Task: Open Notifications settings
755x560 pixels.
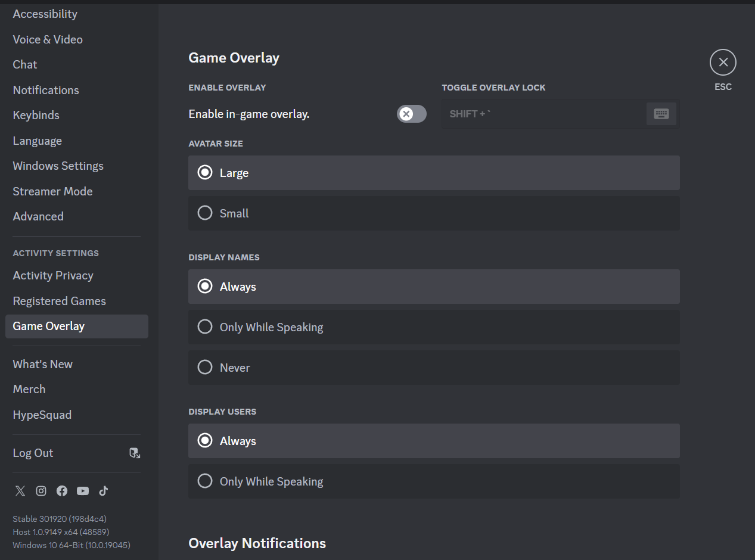Action: pyautogui.click(x=77, y=90)
